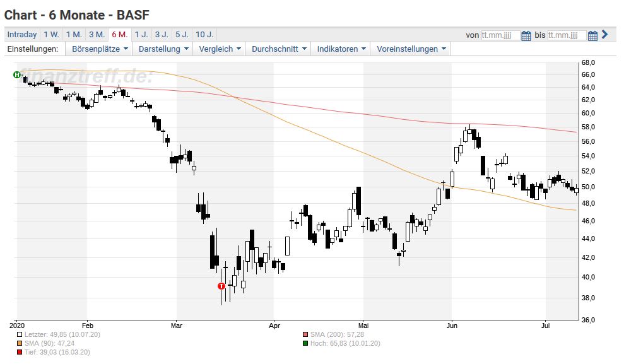This screenshot has width=624, height=364.
Task: Click the 68,0 price axis label
Action: 588,62
